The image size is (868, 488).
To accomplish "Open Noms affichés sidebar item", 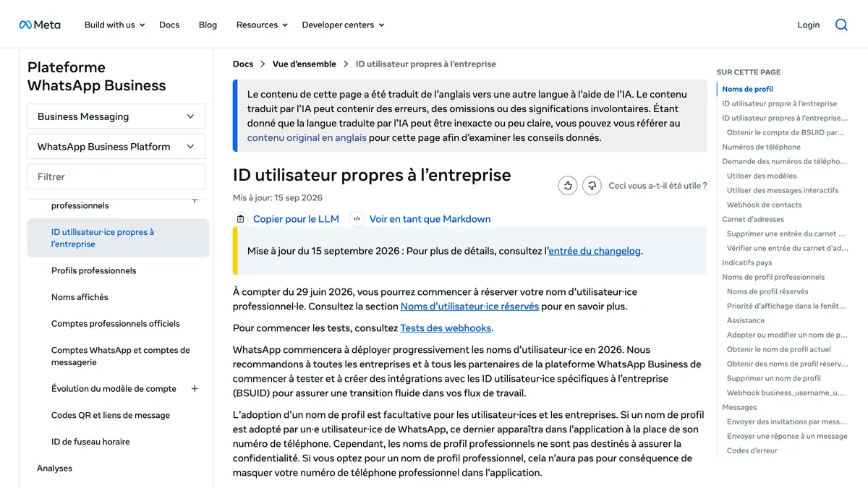I will (80, 297).
